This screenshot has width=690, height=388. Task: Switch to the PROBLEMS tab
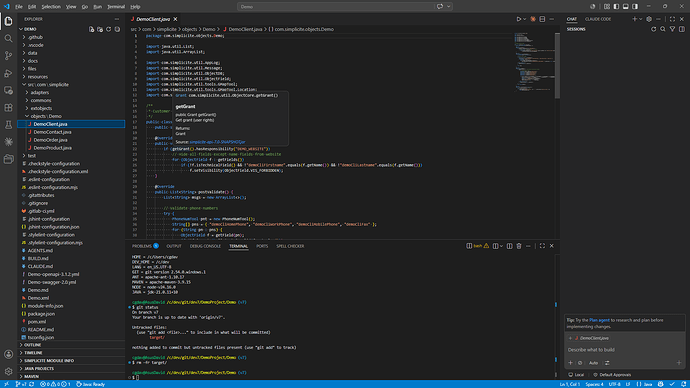coord(142,246)
